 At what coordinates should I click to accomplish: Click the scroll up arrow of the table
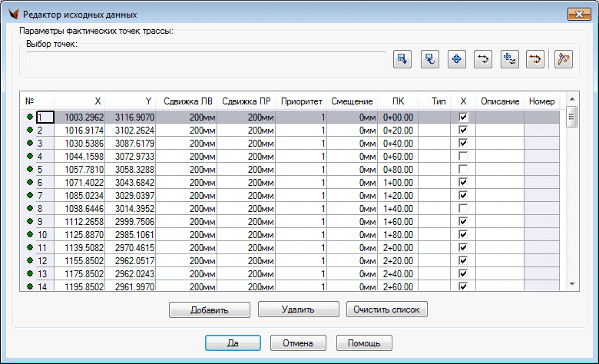[571, 98]
